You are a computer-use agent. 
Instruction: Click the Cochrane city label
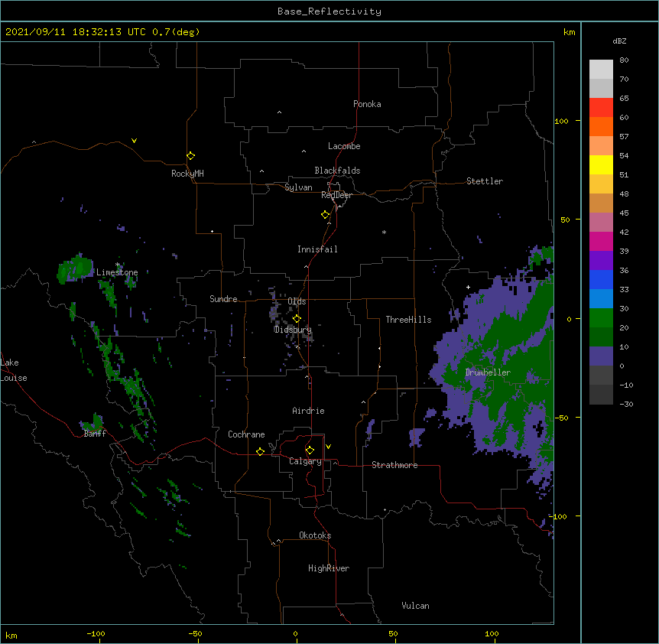pyautogui.click(x=246, y=434)
